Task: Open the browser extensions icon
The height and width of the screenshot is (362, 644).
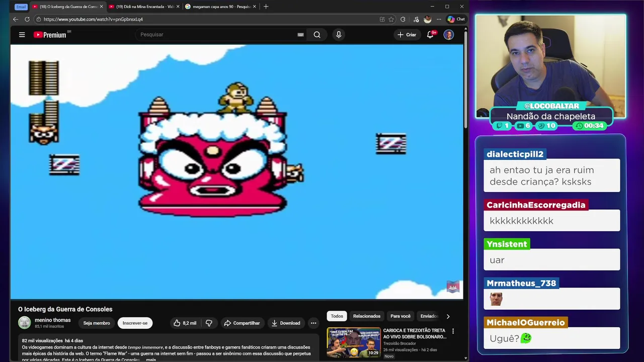Action: pos(403,19)
